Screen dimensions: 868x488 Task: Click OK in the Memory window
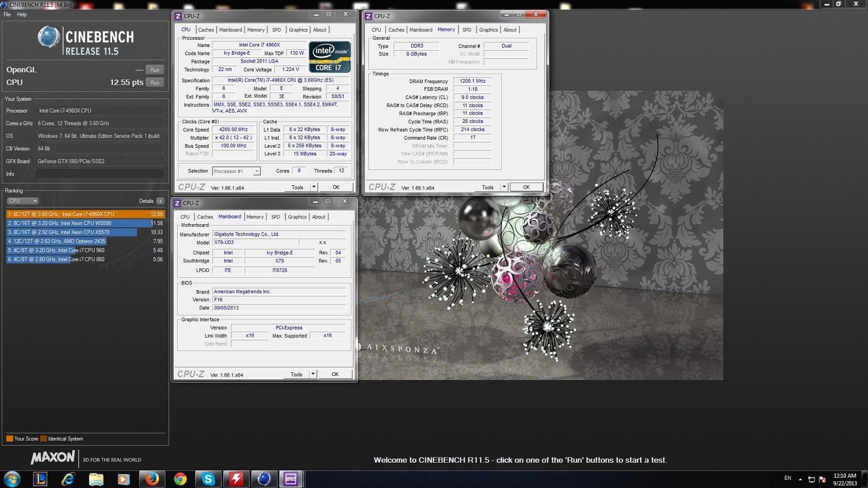(526, 187)
